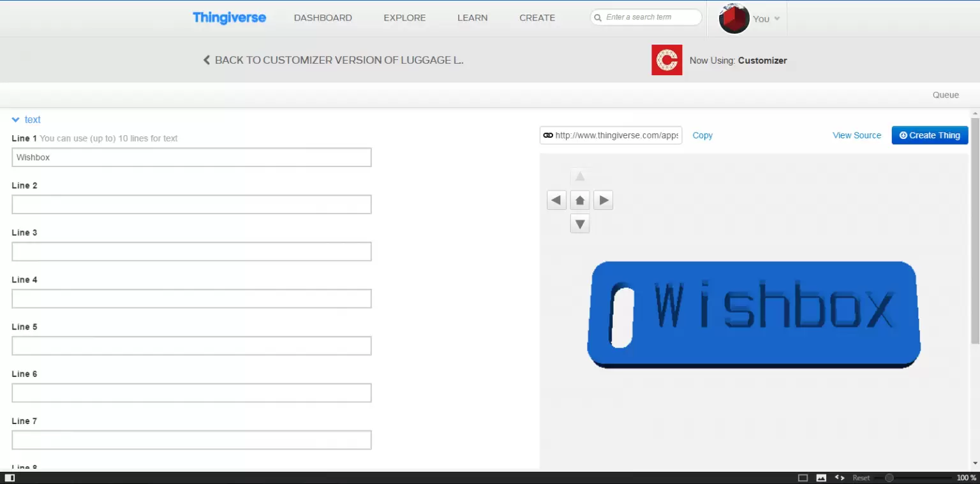Click the Line 1 field containing Wishbox
Screen dimensions: 980x484
point(191,158)
